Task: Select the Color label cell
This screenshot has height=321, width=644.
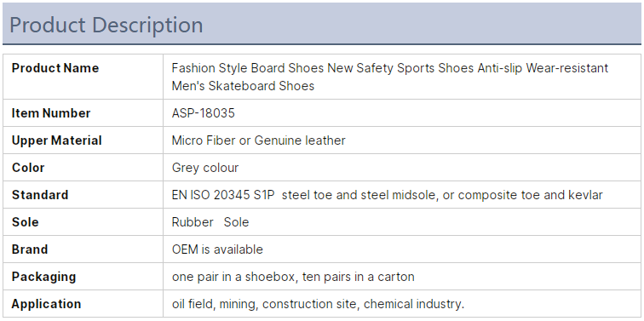Action: tap(83, 168)
